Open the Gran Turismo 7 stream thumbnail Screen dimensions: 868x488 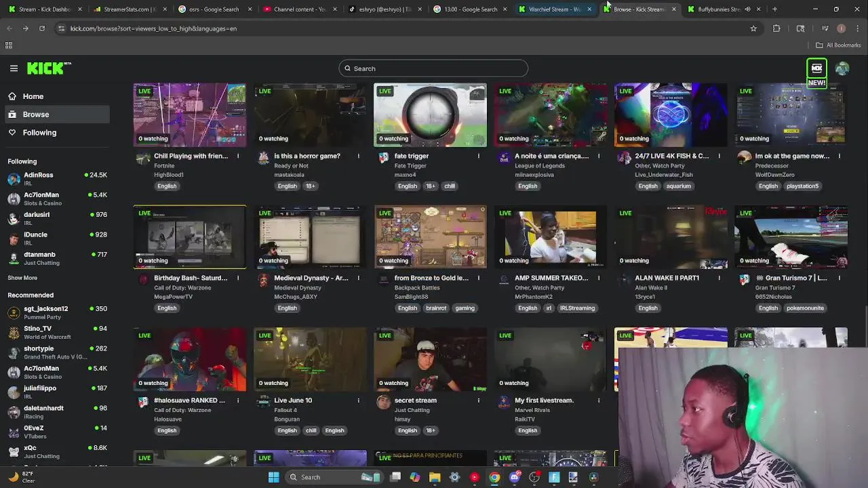[x=791, y=237]
